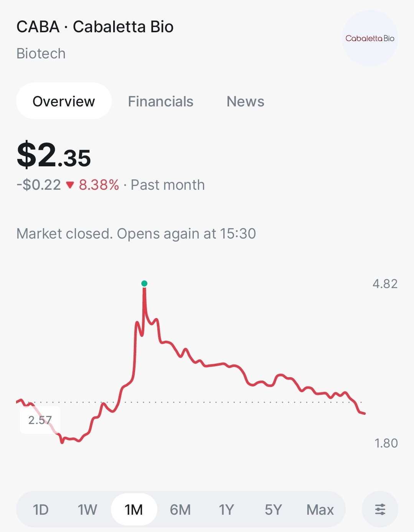Viewport: 414px width, 532px height.
Task: Select the 1D time range
Action: 41,510
